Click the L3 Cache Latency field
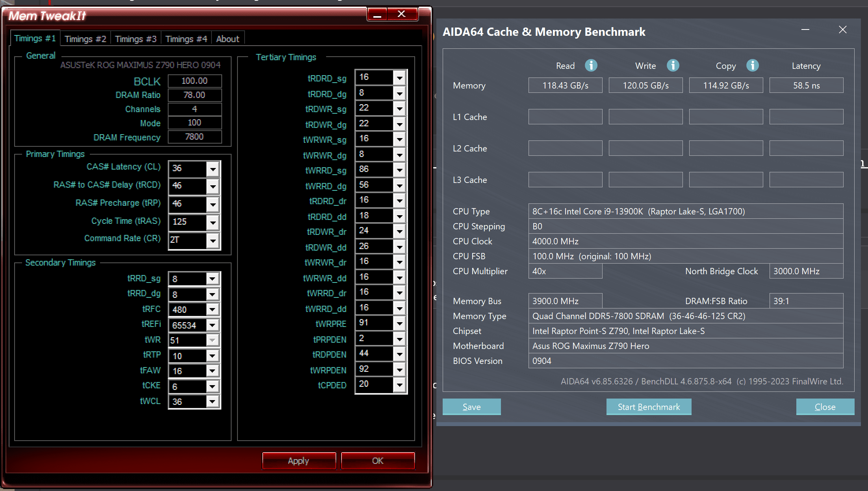 [x=806, y=180]
